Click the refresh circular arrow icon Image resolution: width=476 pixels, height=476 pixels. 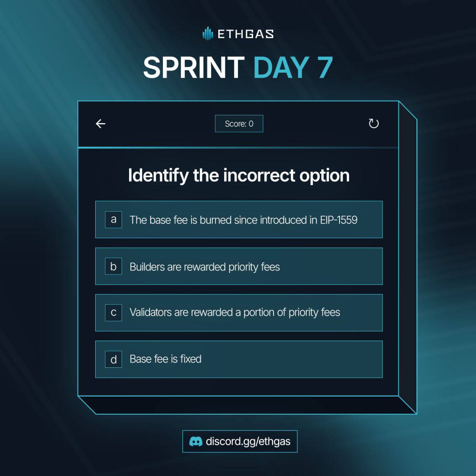click(x=374, y=123)
